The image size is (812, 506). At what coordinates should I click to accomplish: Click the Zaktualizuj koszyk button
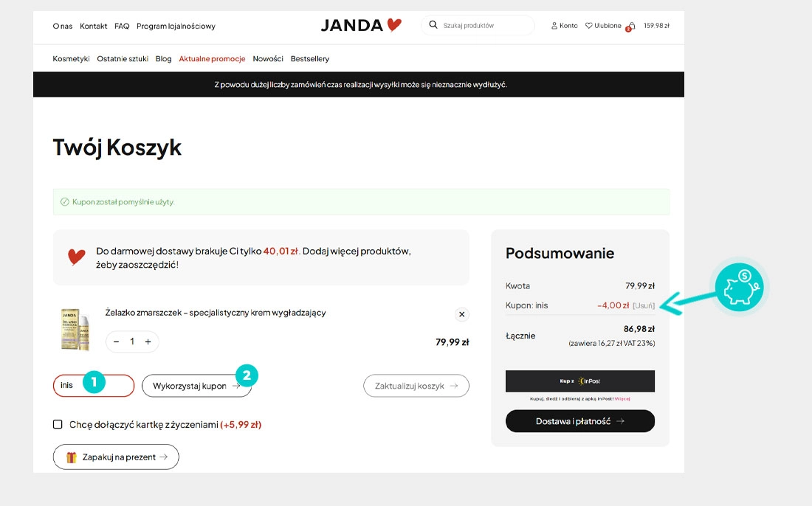pos(416,386)
